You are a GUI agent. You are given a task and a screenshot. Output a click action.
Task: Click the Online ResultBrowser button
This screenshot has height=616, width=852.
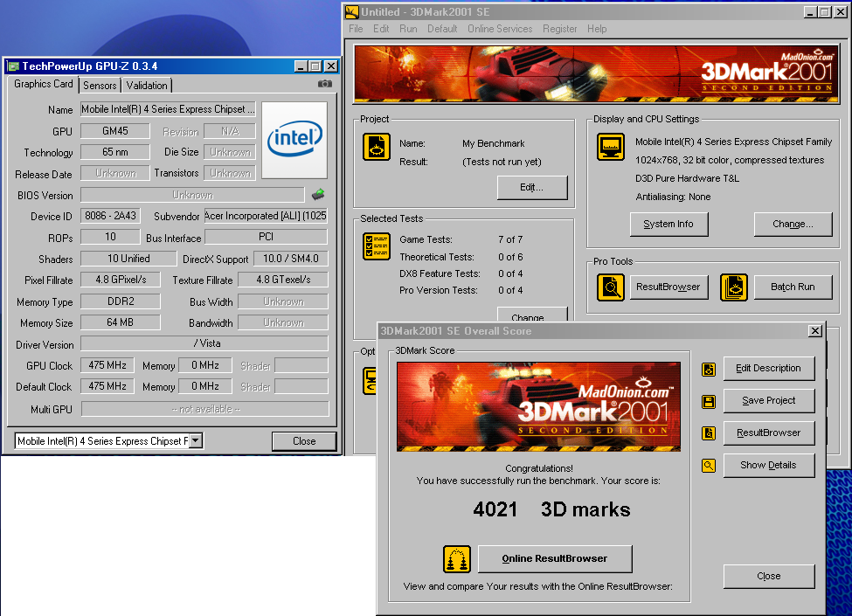coord(555,559)
